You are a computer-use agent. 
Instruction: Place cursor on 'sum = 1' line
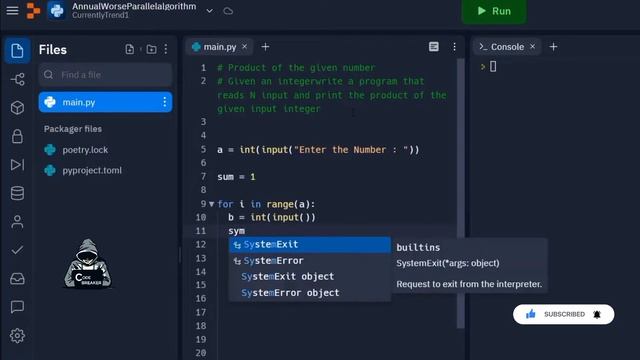pyautogui.click(x=236, y=177)
